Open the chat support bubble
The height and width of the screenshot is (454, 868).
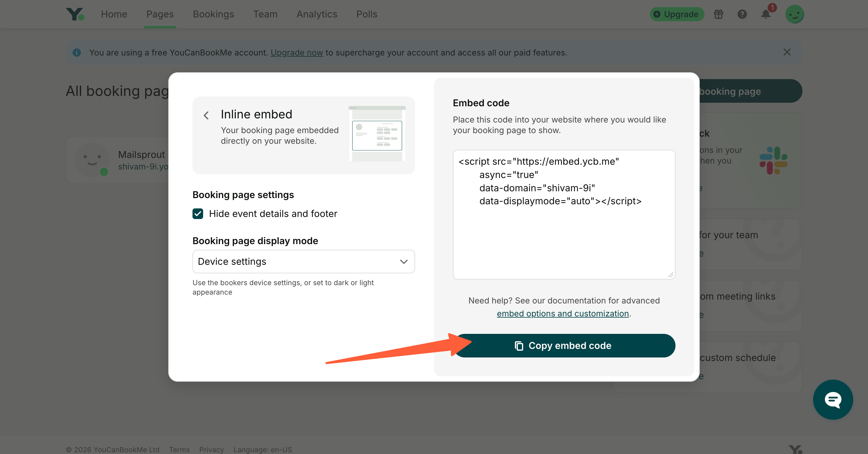(x=833, y=399)
